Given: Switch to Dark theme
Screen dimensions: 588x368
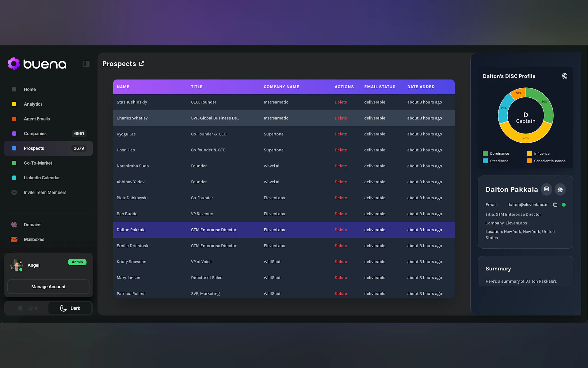Looking at the screenshot, I should pyautogui.click(x=70, y=308).
